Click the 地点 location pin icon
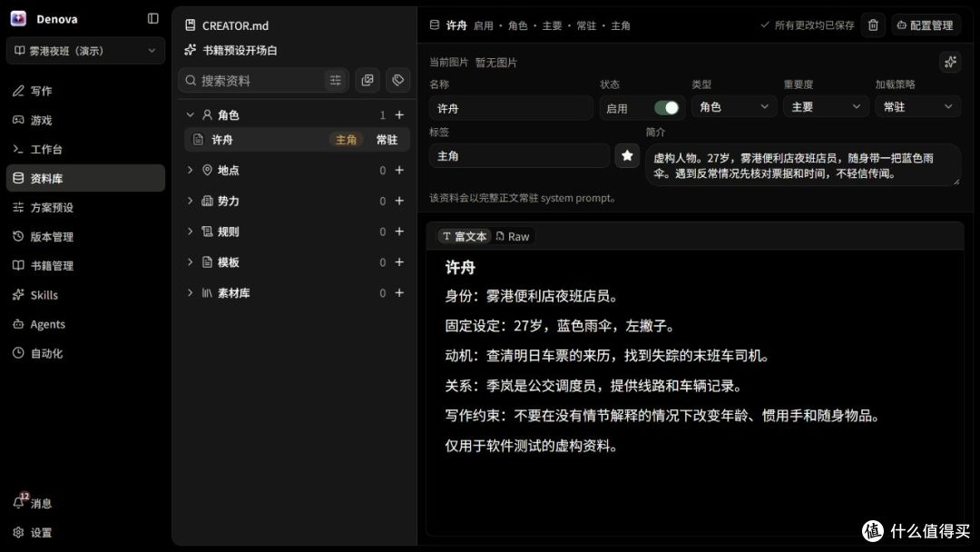 click(208, 170)
